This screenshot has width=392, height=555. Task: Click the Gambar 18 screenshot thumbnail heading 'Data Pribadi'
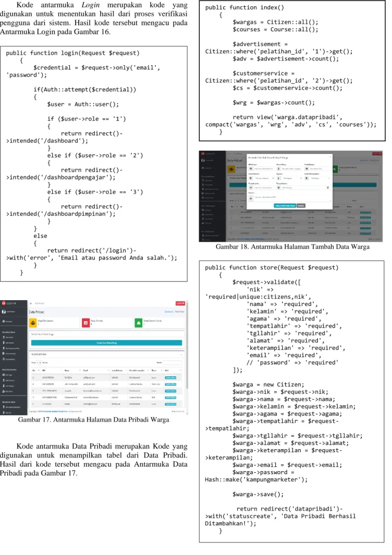coord(235,161)
